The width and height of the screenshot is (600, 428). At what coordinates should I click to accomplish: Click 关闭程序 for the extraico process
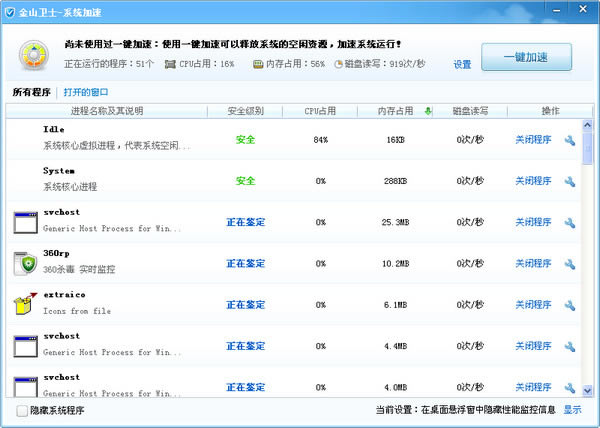pos(533,305)
